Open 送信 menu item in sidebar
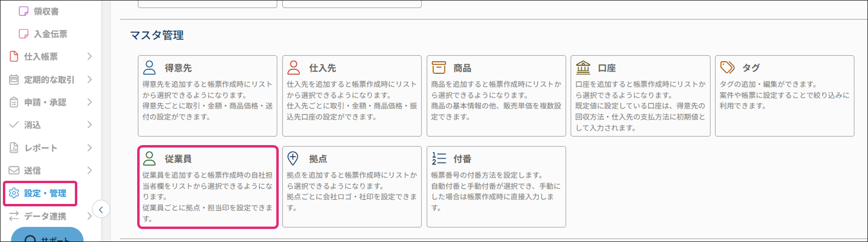 tap(32, 171)
